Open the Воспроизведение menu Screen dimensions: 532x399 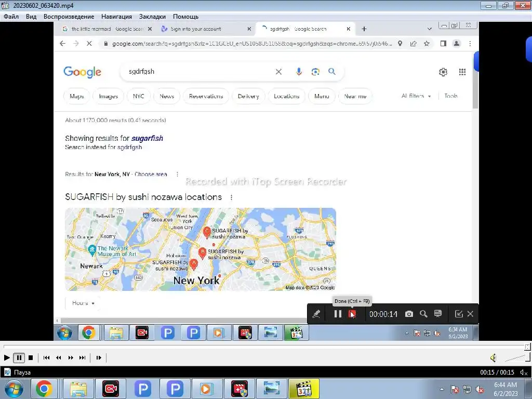click(x=69, y=17)
